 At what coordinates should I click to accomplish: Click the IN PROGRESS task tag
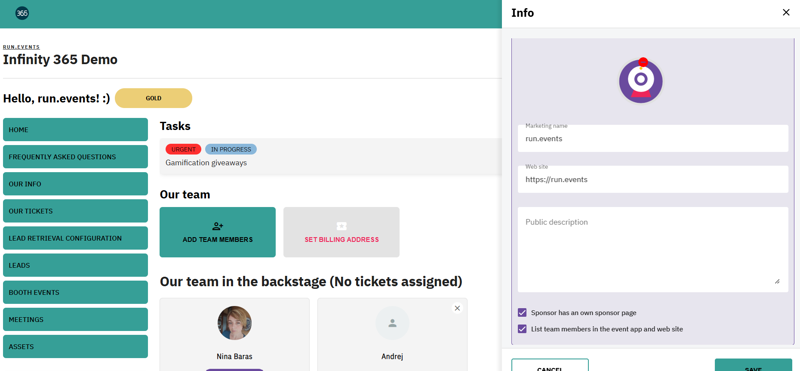click(x=231, y=150)
